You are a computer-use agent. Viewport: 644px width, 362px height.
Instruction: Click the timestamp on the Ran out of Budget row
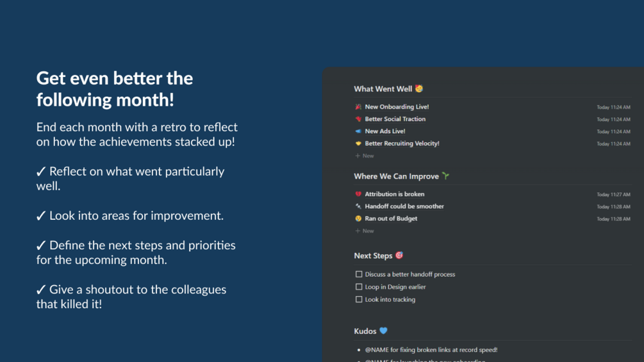coord(613,219)
